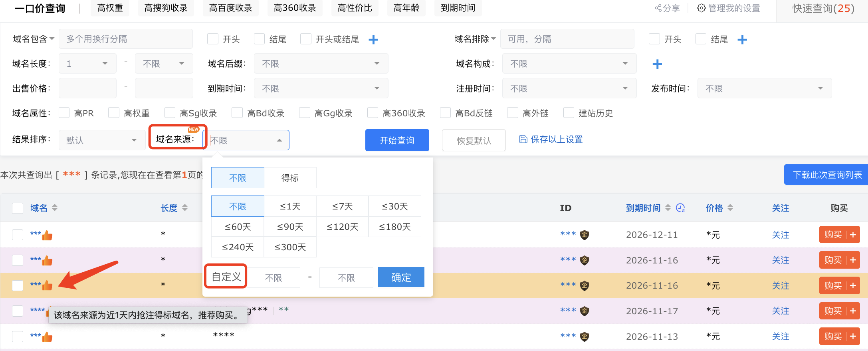Click the save icon for 保存以上设置
Screen dimensions: 868x351
pos(523,139)
